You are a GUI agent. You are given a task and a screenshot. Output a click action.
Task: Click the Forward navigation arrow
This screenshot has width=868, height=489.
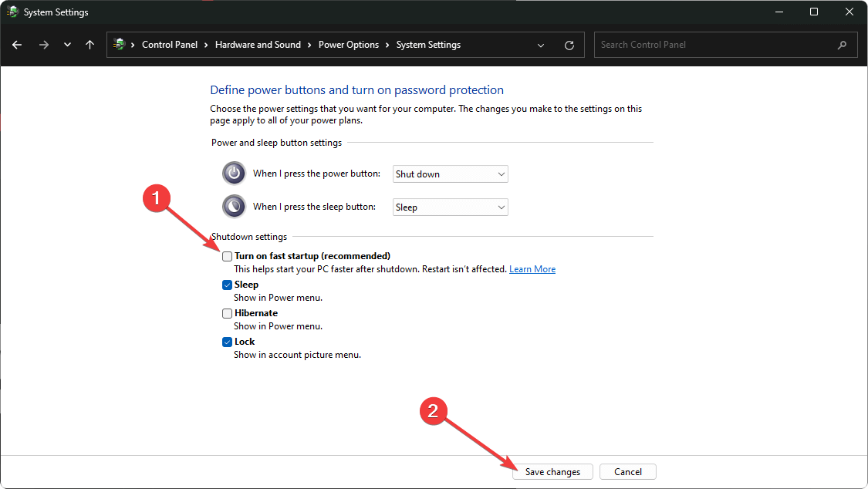(43, 45)
